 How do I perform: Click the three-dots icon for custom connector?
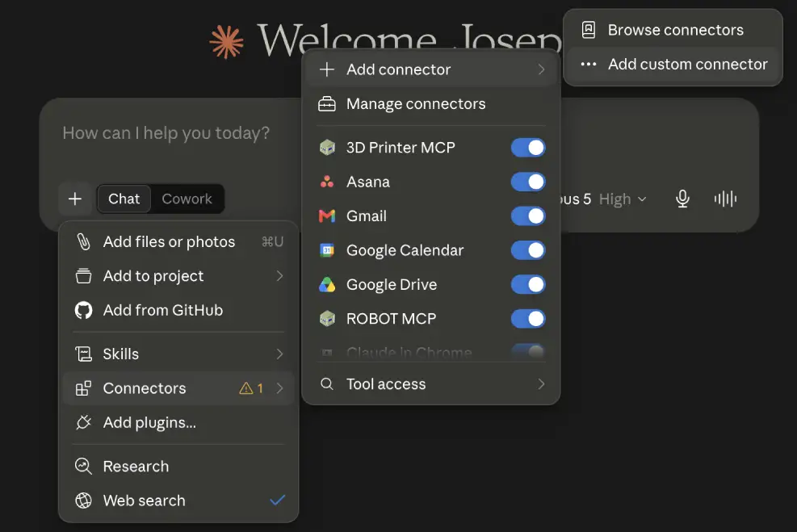(x=588, y=64)
